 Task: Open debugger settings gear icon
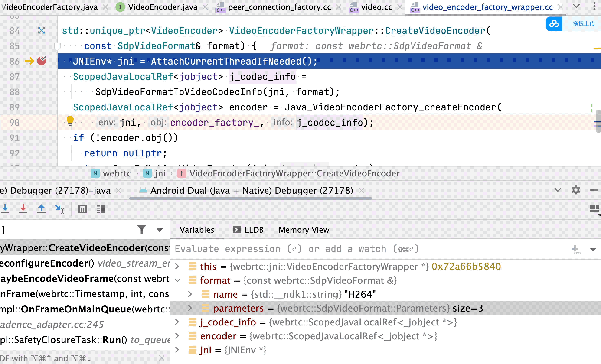(576, 190)
